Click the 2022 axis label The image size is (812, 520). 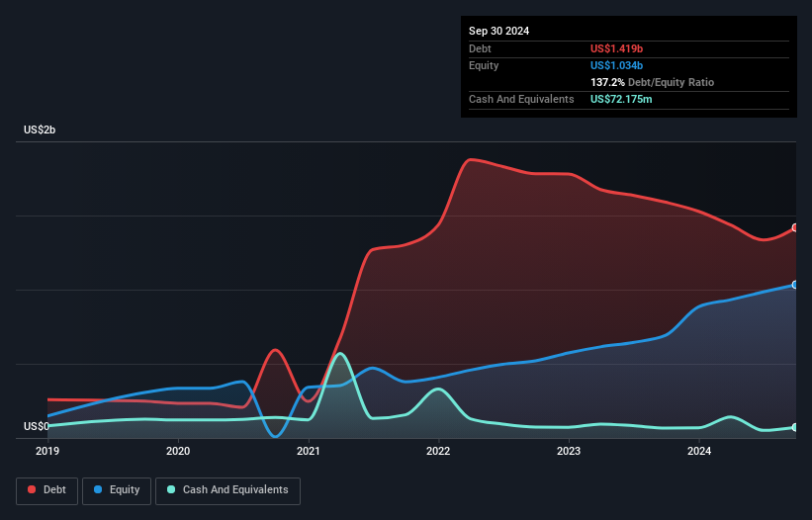[438, 451]
